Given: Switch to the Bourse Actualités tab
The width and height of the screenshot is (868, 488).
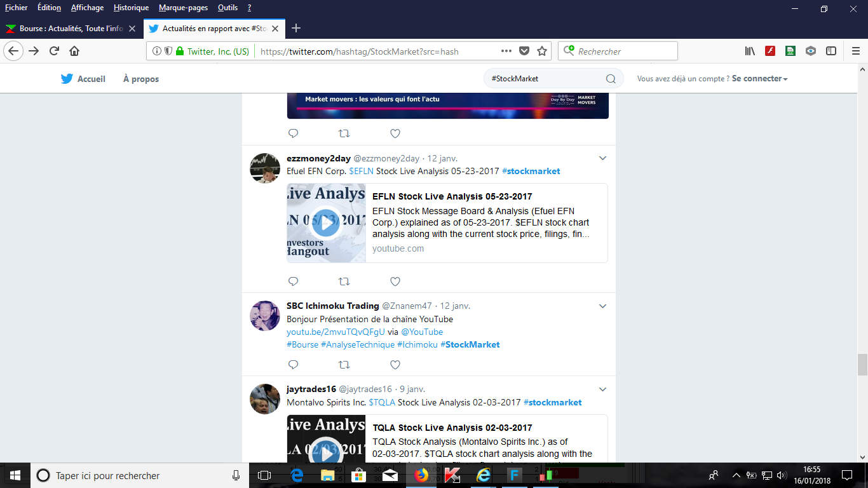Looking at the screenshot, I should [x=71, y=29].
